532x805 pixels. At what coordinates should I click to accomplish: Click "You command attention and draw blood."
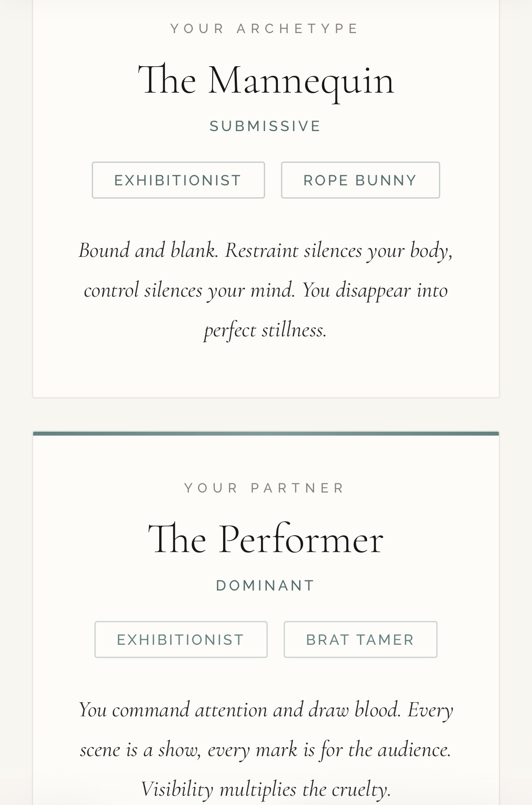240,710
